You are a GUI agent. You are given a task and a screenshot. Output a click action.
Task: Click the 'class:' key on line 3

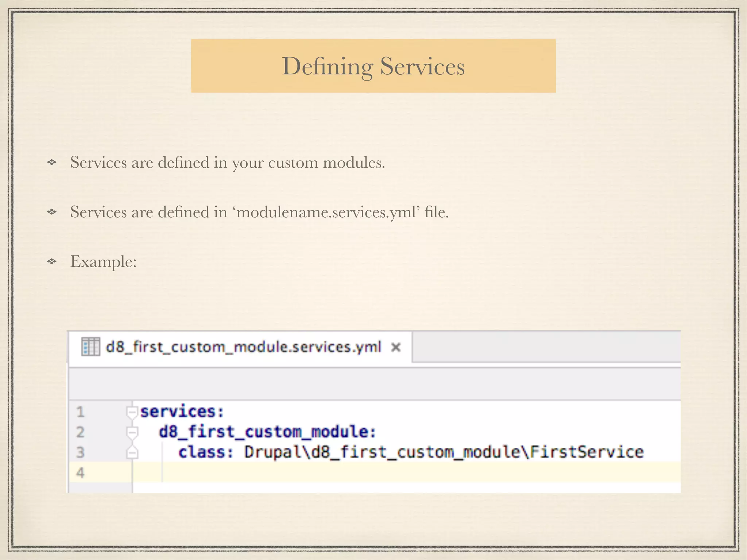(x=206, y=452)
